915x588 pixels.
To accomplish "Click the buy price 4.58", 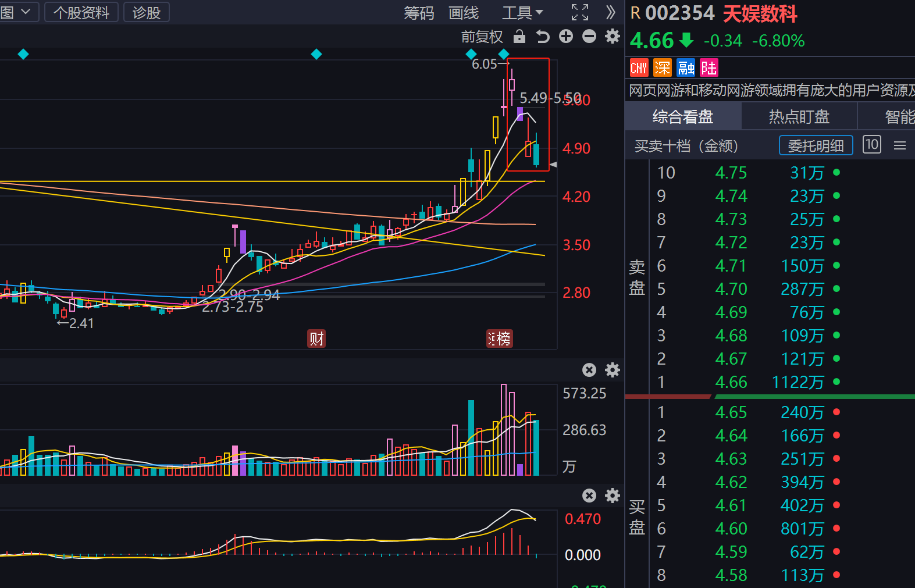I will point(731,575).
